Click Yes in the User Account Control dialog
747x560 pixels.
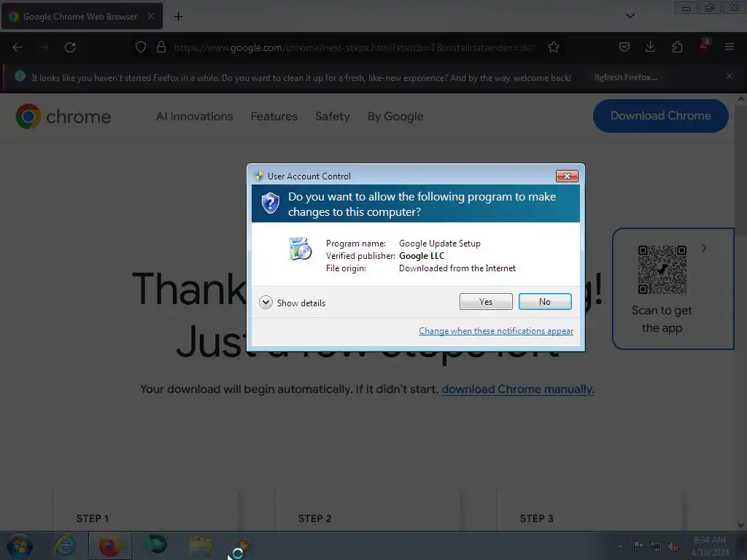[485, 301]
